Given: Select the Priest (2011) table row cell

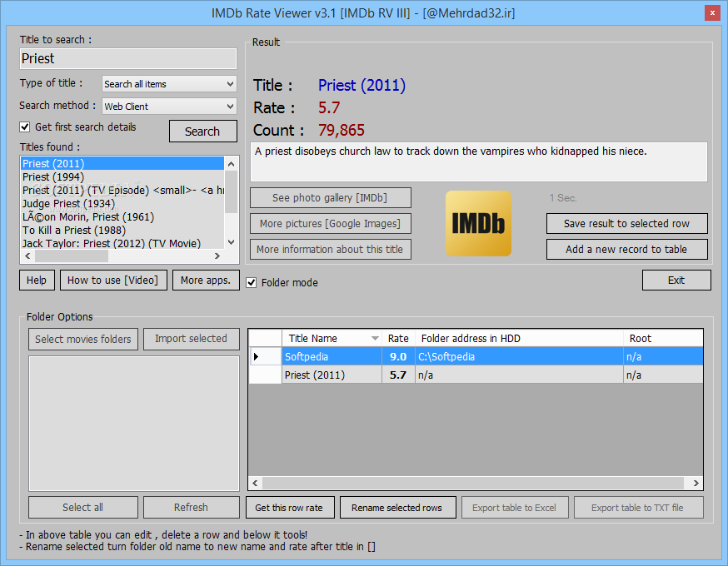Looking at the screenshot, I should point(332,375).
